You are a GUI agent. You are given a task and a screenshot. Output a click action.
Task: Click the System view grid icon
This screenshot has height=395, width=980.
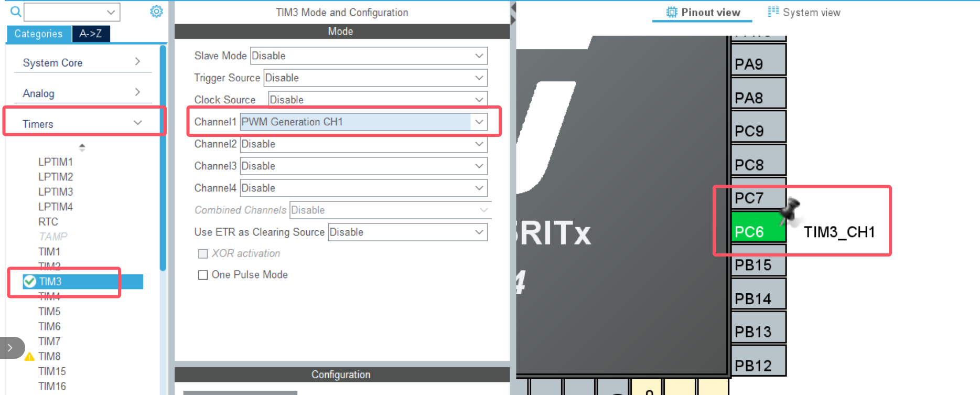(x=773, y=12)
